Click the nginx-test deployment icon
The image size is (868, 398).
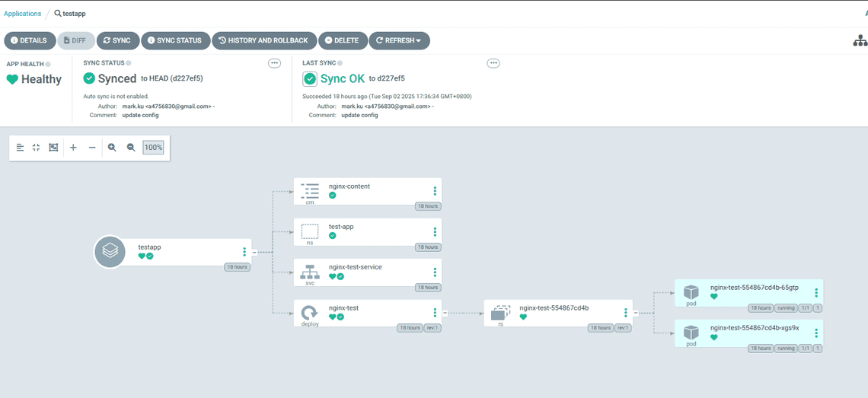pyautogui.click(x=310, y=313)
